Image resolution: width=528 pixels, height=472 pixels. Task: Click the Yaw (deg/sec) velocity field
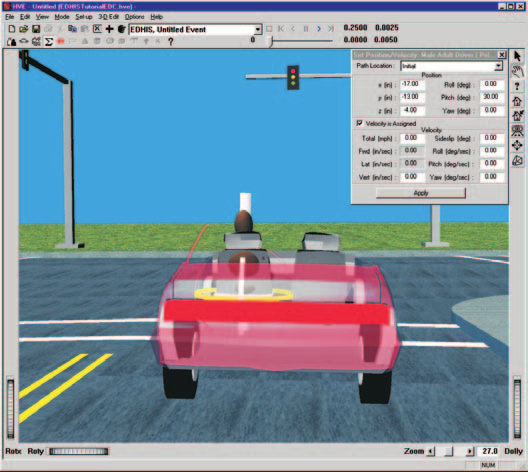coord(492,177)
